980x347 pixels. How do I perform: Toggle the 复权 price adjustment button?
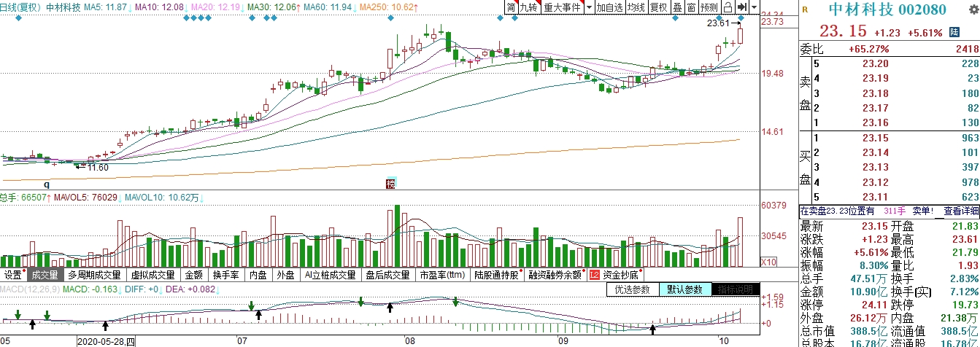[658, 7]
